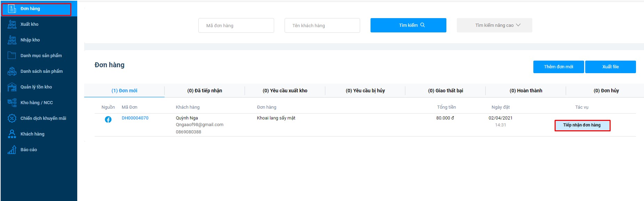The width and height of the screenshot is (644, 201).
Task: Open Danh mục sản phẩm page
Action: click(41, 56)
